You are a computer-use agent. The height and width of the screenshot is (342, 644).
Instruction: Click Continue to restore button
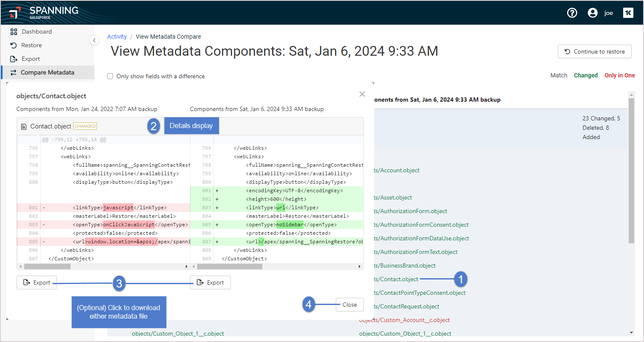tap(594, 51)
